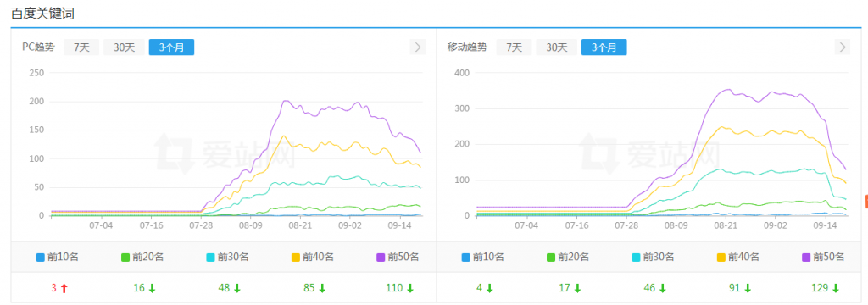Click 08-21 date label on PC chart
The image size is (868, 305).
click(x=299, y=226)
